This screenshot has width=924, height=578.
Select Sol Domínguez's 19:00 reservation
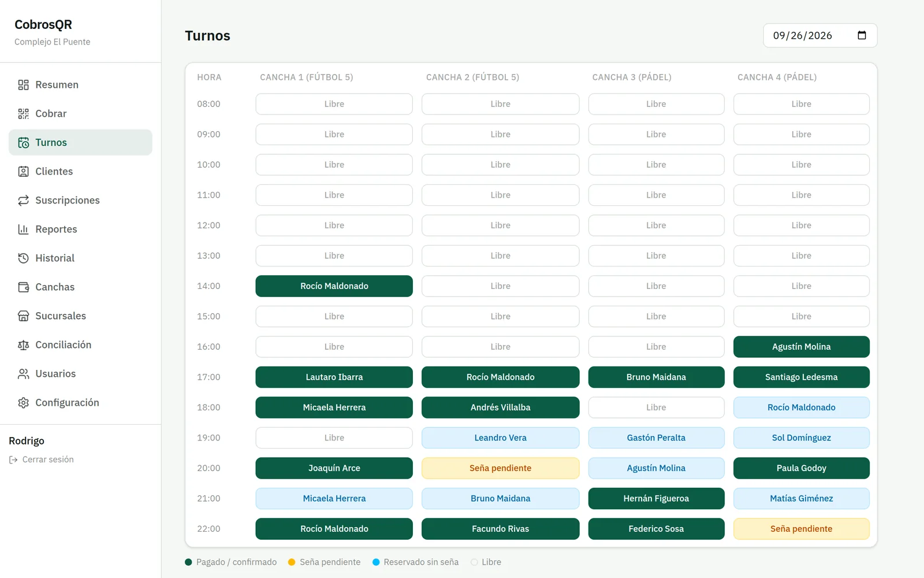click(x=802, y=438)
